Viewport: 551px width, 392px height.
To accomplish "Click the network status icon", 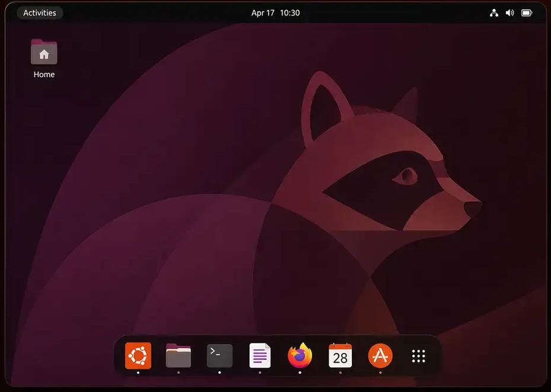I will pos(494,13).
